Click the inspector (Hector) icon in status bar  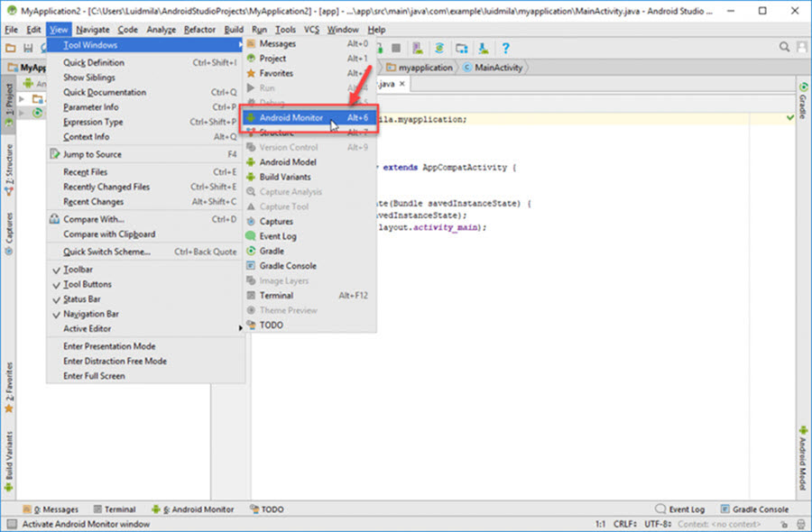click(x=800, y=524)
